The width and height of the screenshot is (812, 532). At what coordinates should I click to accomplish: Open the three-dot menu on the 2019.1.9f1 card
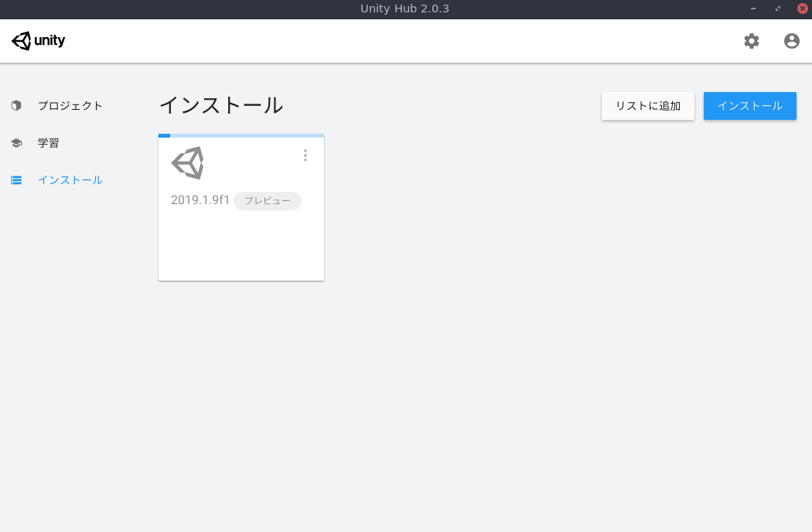(x=305, y=155)
